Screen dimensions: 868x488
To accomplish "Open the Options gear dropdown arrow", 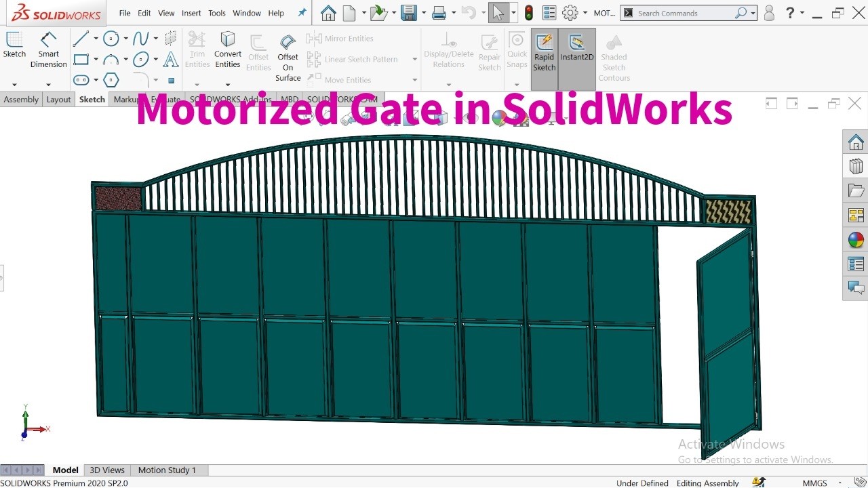I will tap(585, 13).
